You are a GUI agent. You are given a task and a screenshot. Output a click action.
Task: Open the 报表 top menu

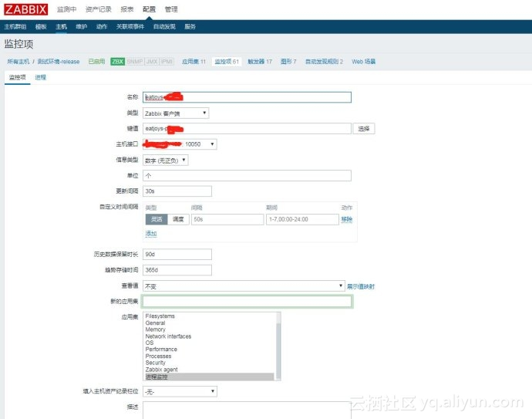click(x=127, y=9)
